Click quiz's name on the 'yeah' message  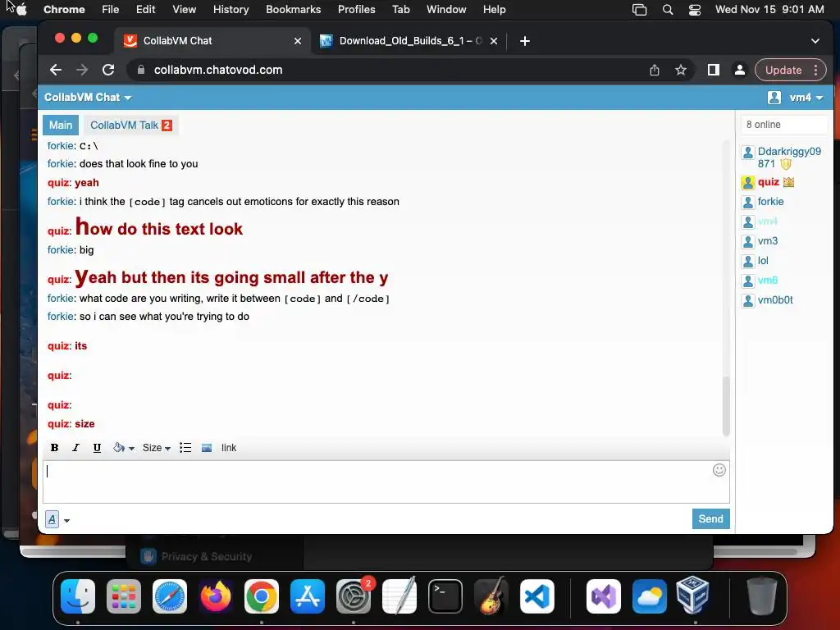point(58,183)
